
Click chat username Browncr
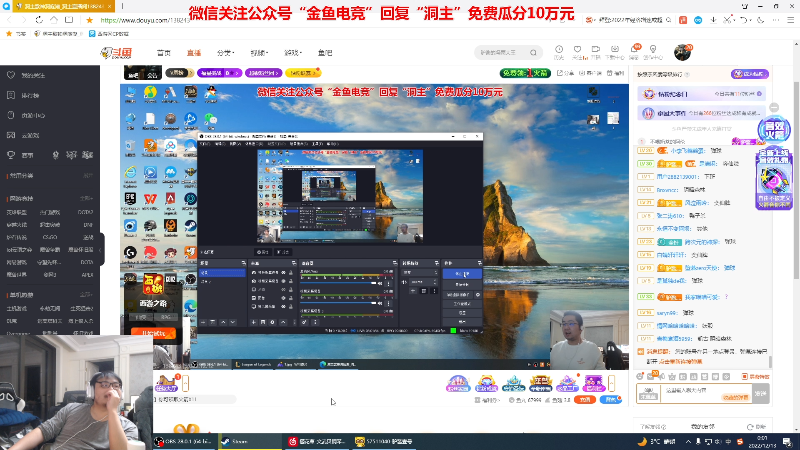coord(667,189)
